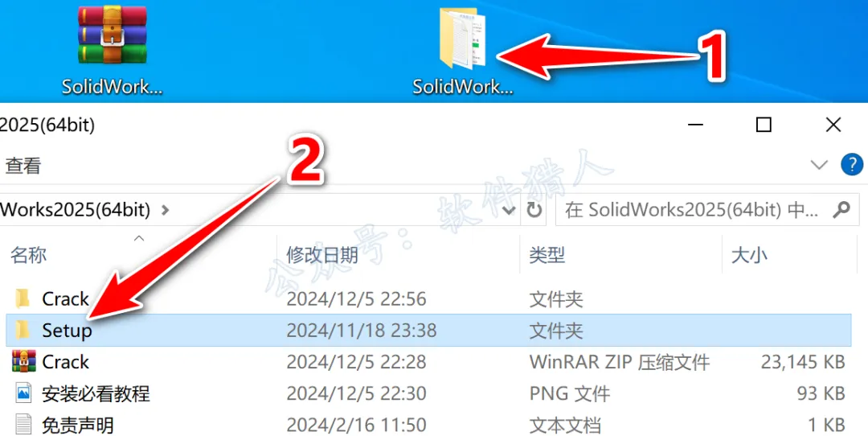Open the address bar history dropdown
868x436 pixels.
coord(509,211)
